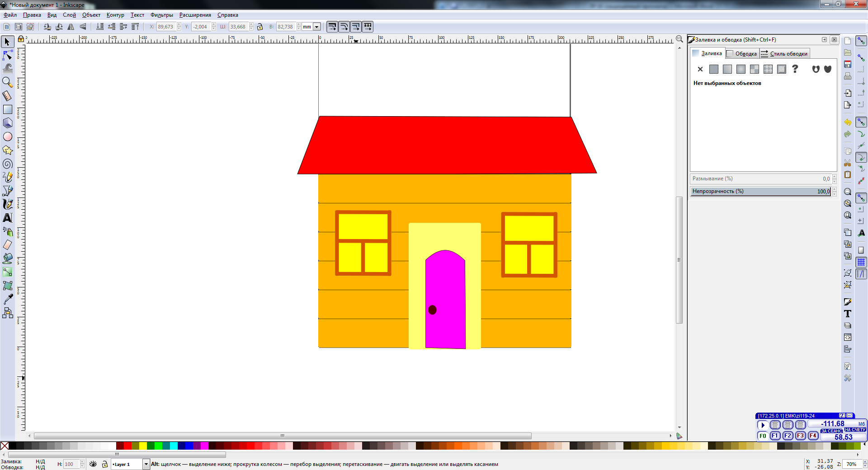Viewport: 868px width, 470px height.
Task: Open the mm units dropdown
Action: point(317,27)
